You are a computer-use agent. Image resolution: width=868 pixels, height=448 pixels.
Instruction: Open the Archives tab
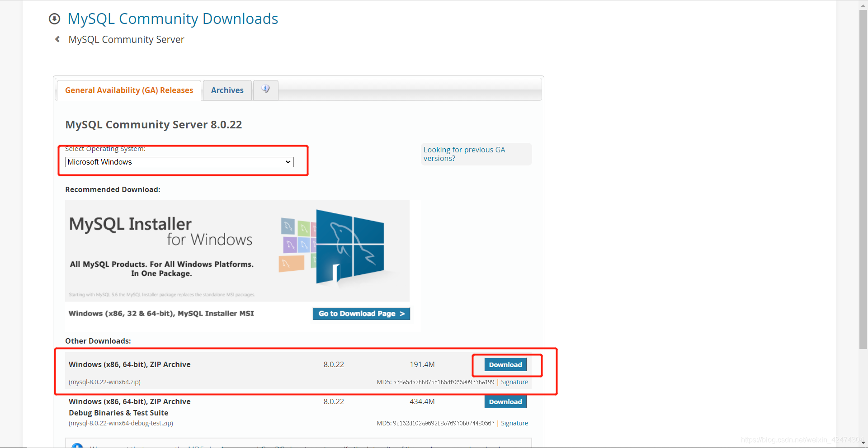tap(227, 90)
